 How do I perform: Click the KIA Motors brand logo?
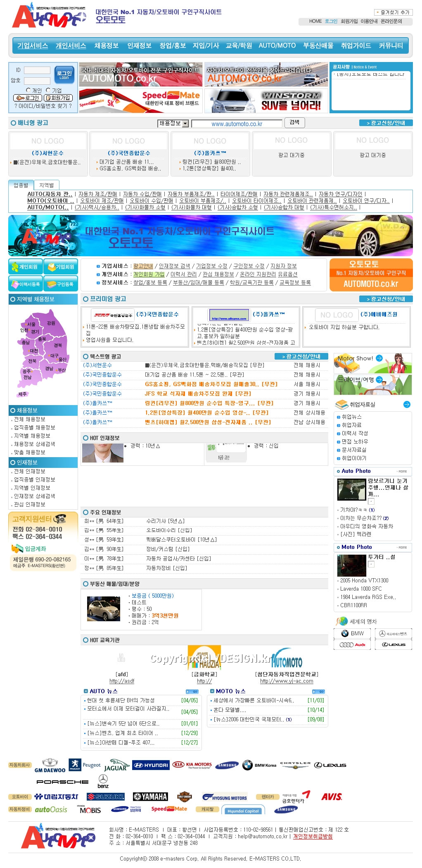(192, 765)
